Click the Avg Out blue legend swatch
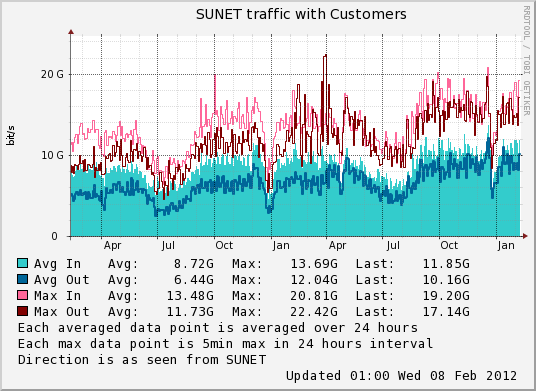This screenshot has height=391, width=536. (22, 279)
